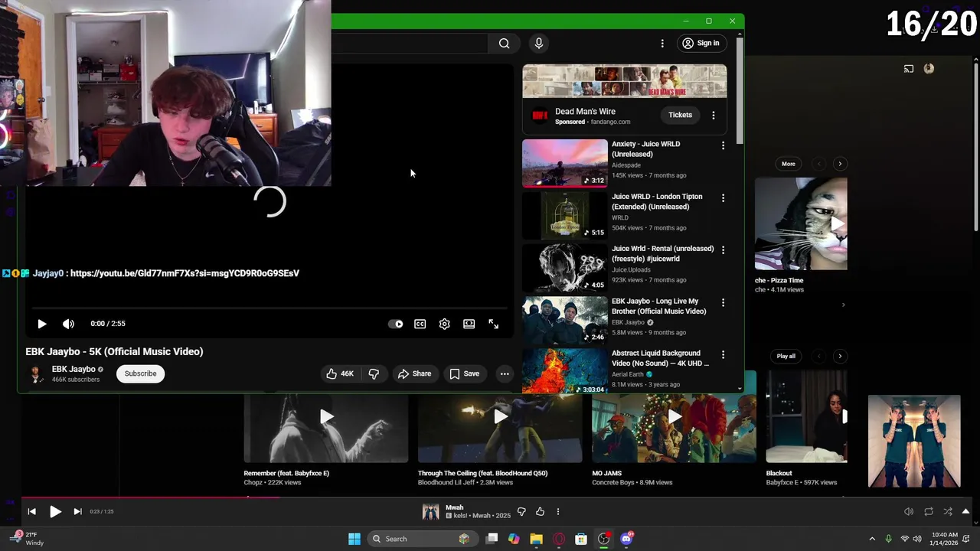980x551 pixels.
Task: Click the YouTube video progress bar
Action: 269,308
